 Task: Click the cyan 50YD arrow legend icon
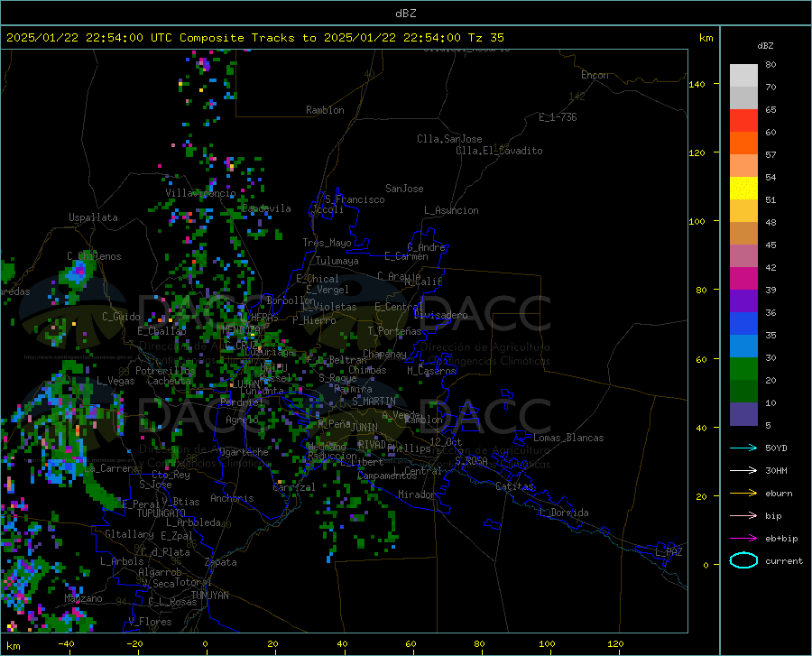743,448
